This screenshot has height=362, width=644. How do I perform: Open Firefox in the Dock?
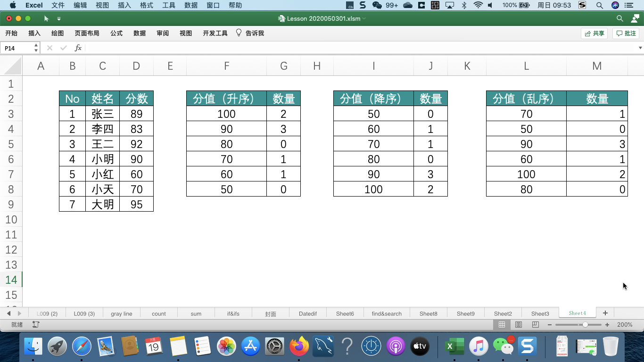point(299,347)
